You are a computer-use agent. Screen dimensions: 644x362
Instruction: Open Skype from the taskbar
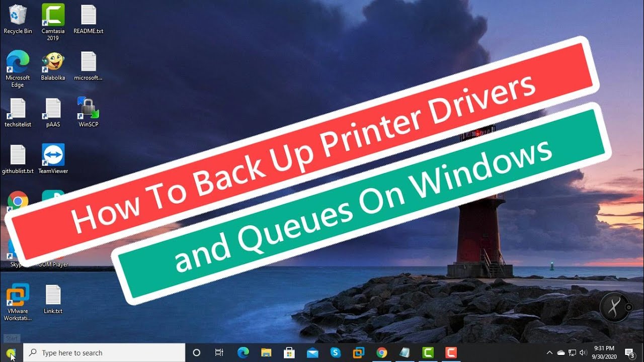[336, 353]
